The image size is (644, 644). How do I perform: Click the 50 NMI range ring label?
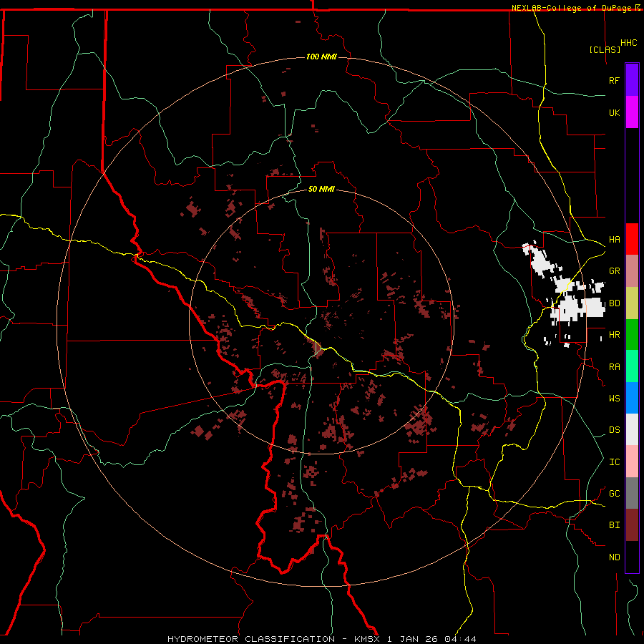(x=321, y=189)
